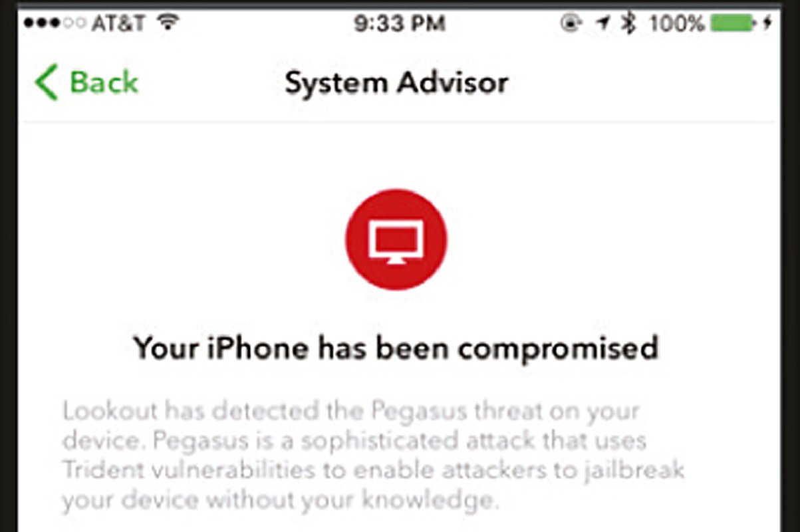Screen dimensions: 800x532
Task: Tap the "Your iPhone has been compromised" heading
Action: click(x=396, y=348)
